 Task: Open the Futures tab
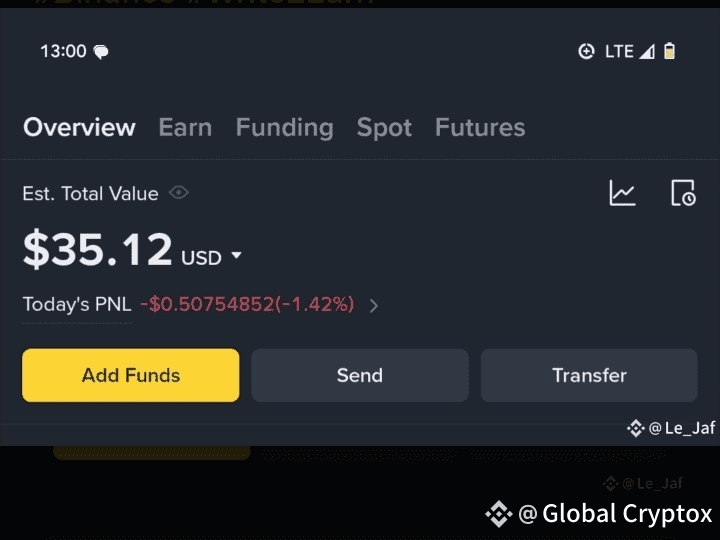[x=480, y=127]
